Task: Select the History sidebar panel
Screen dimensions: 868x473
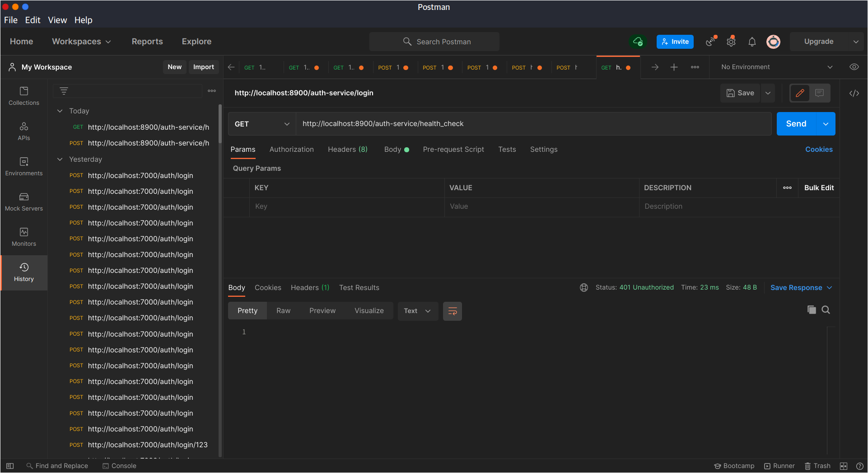Action: (24, 272)
